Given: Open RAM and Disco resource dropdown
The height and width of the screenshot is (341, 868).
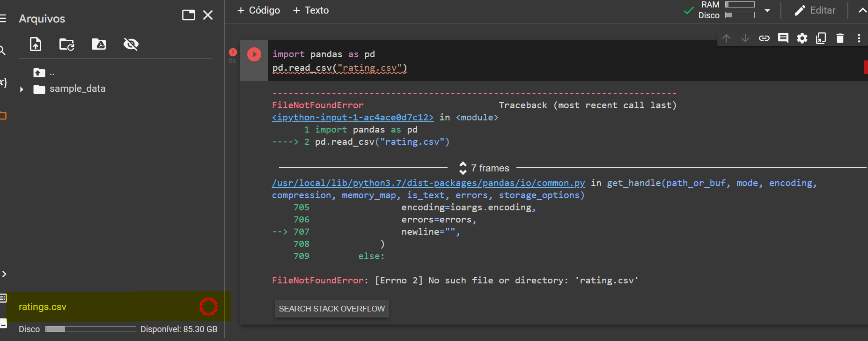Looking at the screenshot, I should (767, 10).
